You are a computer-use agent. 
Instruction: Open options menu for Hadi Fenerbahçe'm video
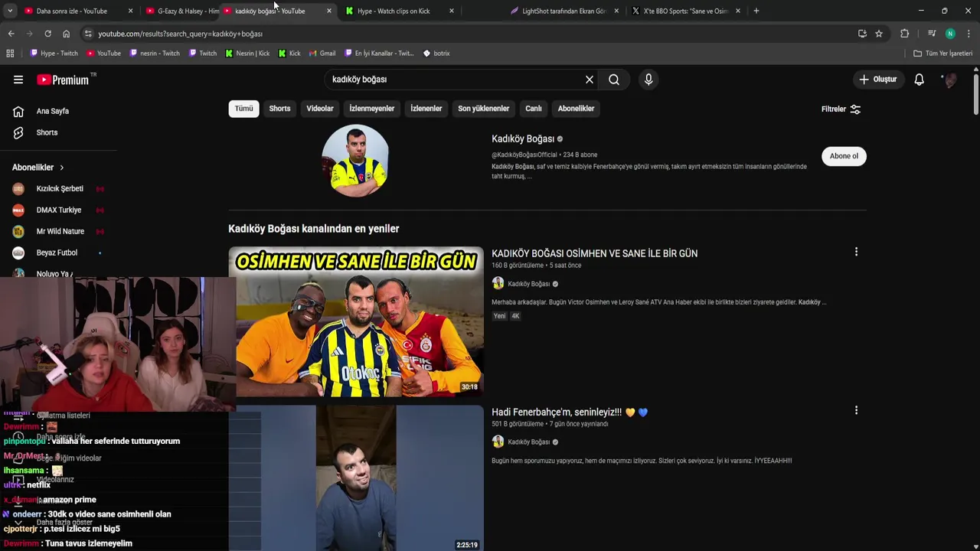point(856,410)
